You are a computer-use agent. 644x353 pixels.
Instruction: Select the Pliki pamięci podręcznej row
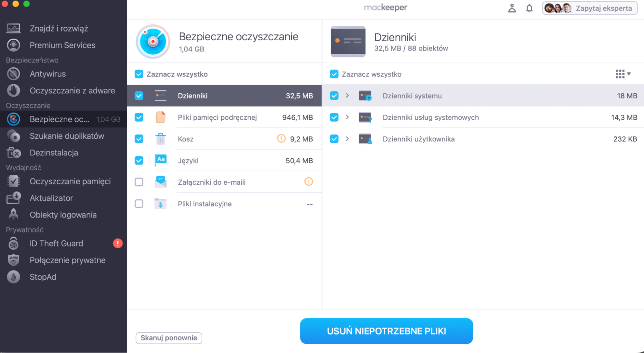(224, 117)
